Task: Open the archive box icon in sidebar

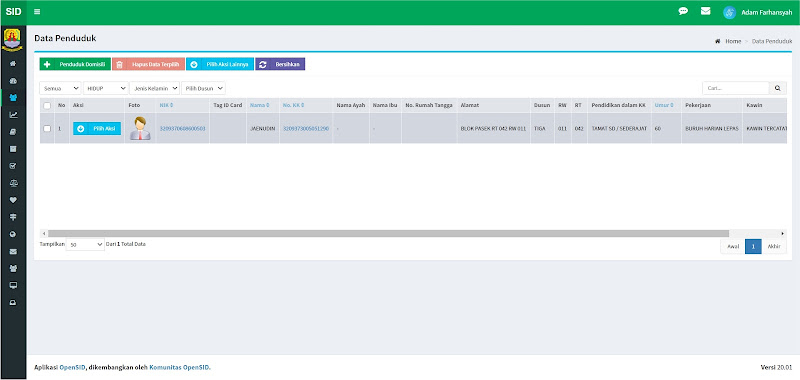Action: 13,149
